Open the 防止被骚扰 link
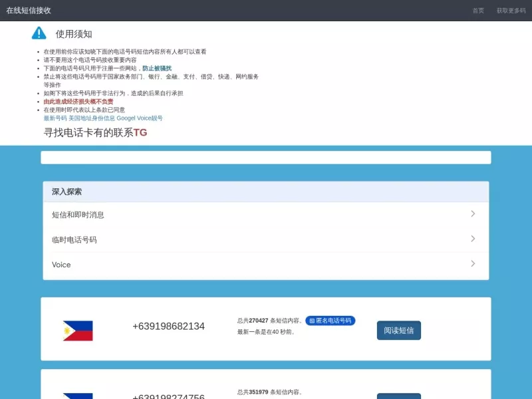 [x=157, y=68]
